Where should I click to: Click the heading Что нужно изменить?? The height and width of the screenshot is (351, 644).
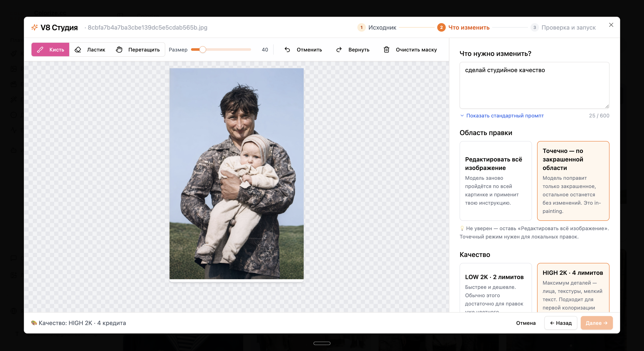[x=495, y=54]
